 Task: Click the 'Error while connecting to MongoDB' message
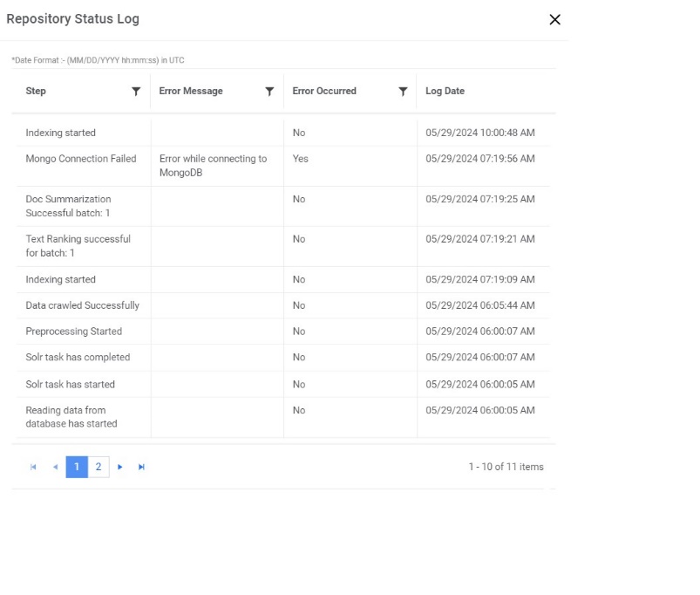pos(213,165)
